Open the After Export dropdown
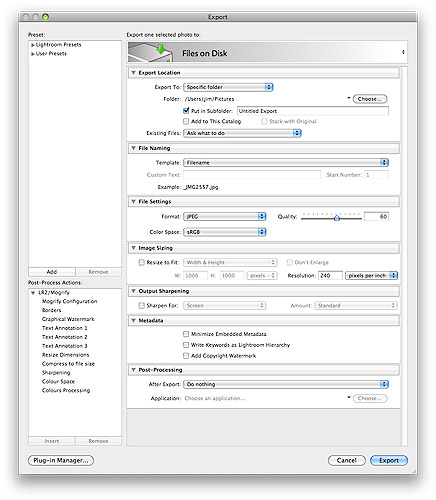Image resolution: width=436 pixels, height=500 pixels. 286,384
